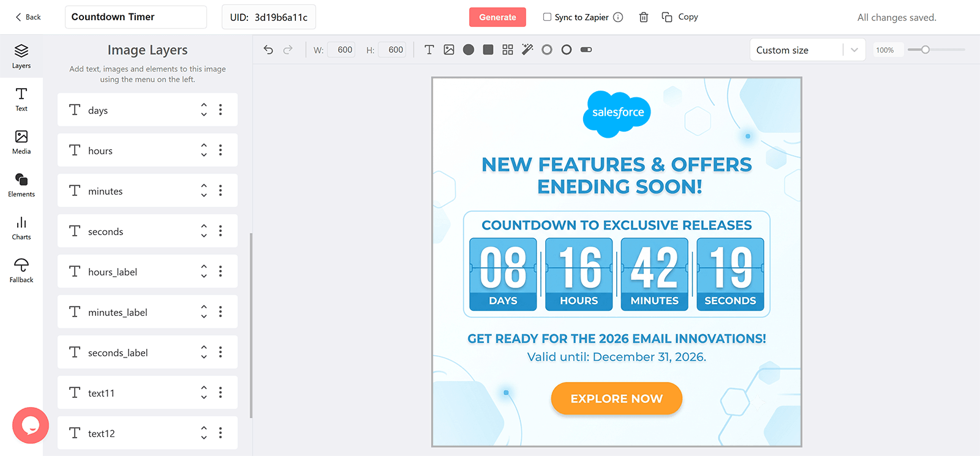Add an image element from toolbar
This screenshot has width=980, height=456.
click(x=449, y=50)
